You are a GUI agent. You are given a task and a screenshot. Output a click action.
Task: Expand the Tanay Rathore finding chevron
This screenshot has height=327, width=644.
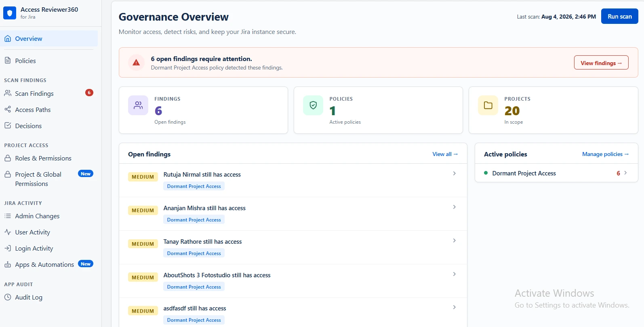455,241
